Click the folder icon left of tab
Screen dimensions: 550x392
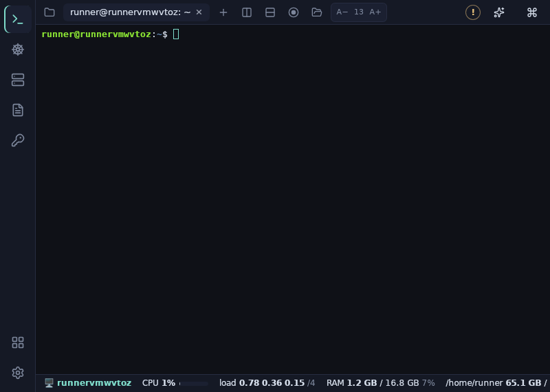[49, 12]
